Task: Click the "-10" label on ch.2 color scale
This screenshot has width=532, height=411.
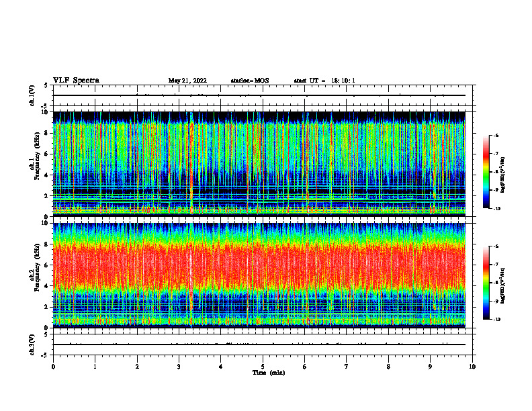Action: [x=496, y=320]
